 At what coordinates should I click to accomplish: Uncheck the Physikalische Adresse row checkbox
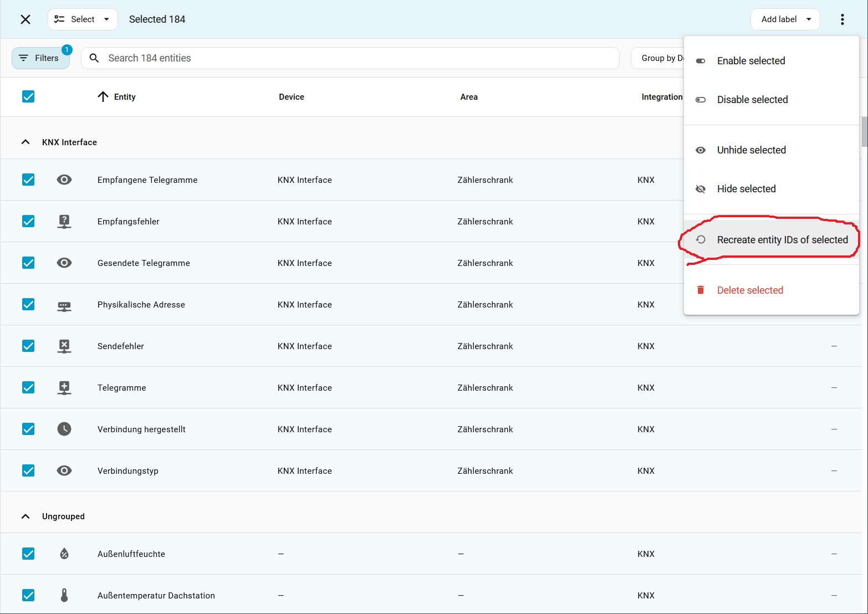coord(28,304)
